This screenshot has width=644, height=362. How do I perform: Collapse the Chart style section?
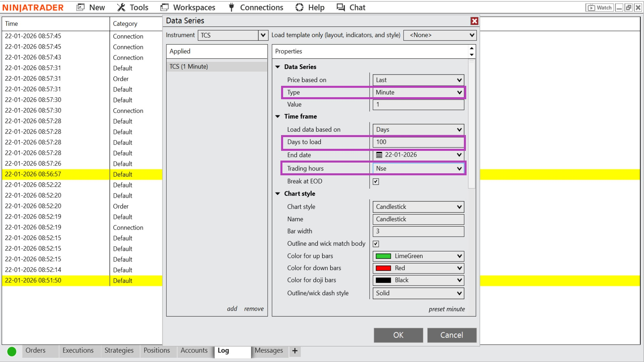tap(278, 194)
